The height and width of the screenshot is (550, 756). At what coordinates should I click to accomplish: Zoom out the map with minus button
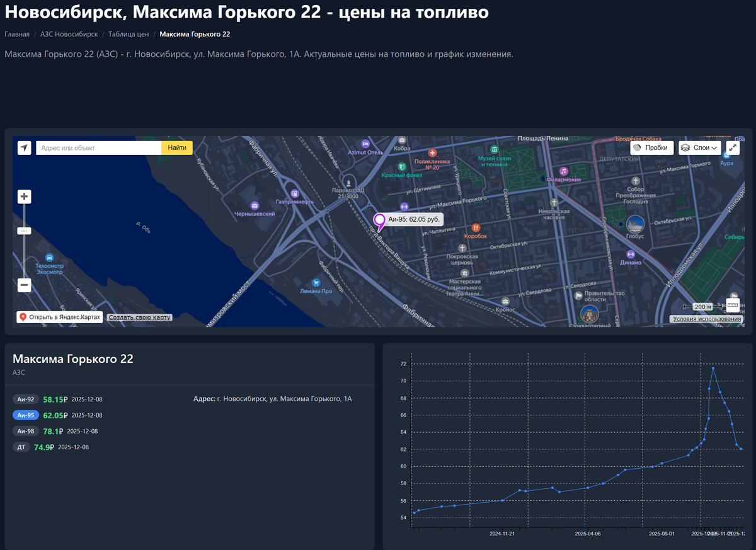point(24,285)
